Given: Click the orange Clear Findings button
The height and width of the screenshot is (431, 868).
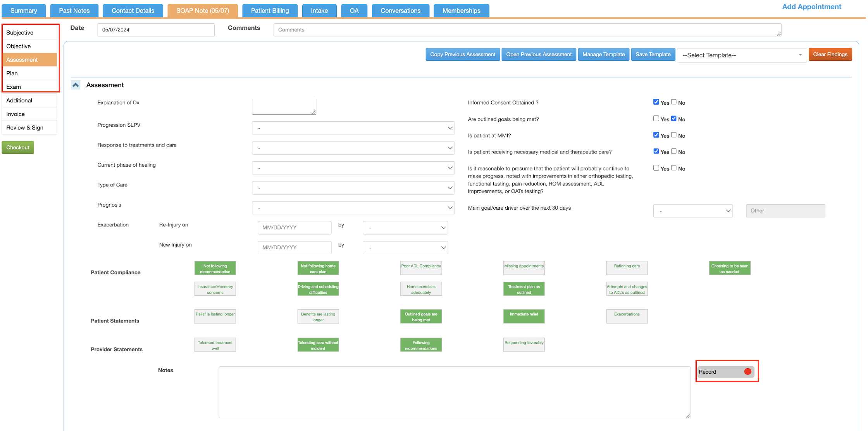Looking at the screenshot, I should (830, 54).
